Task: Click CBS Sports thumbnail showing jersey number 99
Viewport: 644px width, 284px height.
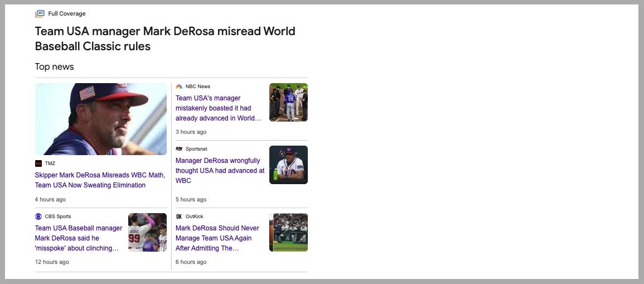Action: [x=147, y=232]
